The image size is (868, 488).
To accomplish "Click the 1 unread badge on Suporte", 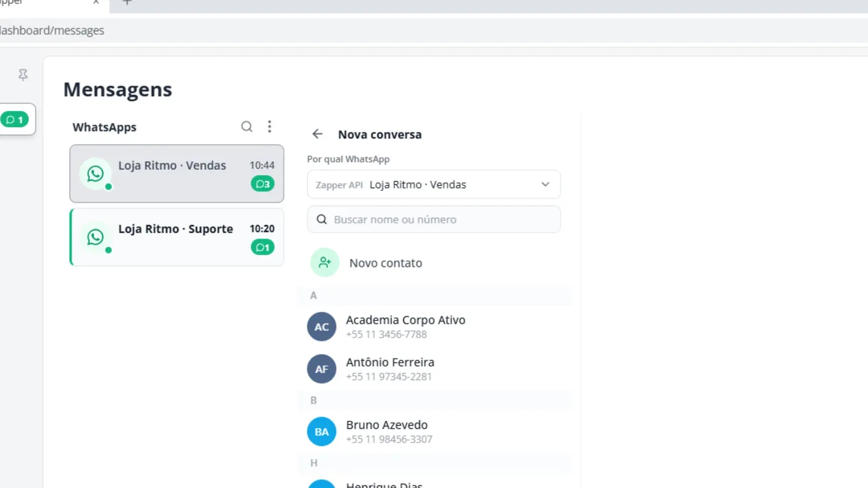I will (x=263, y=247).
